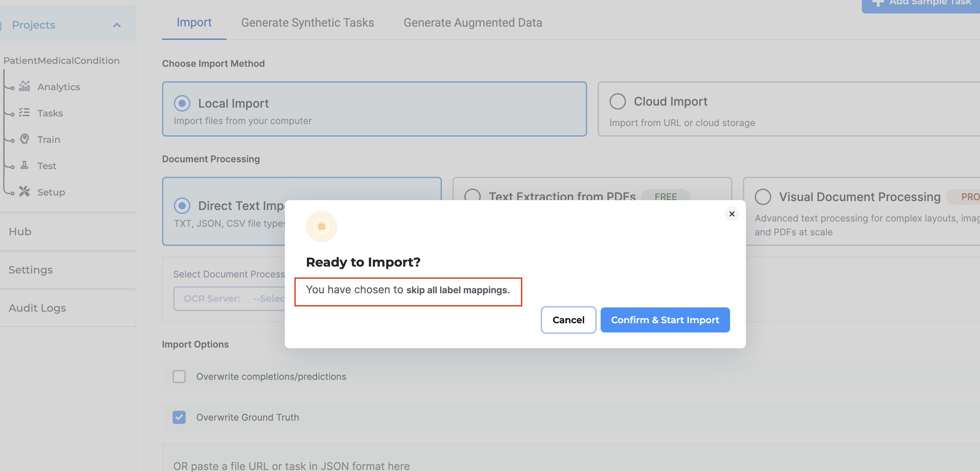The image size is (980, 472).
Task: Open the Hub menu item
Action: click(68, 232)
